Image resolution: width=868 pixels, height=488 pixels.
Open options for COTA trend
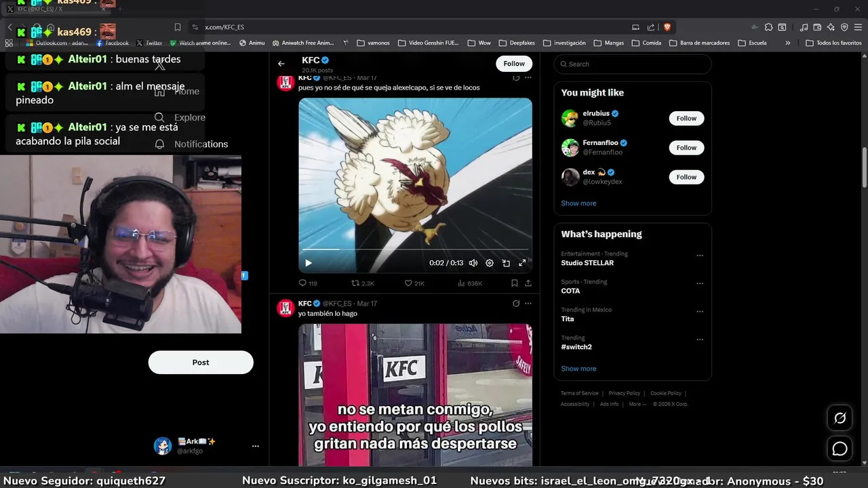pyautogui.click(x=700, y=283)
